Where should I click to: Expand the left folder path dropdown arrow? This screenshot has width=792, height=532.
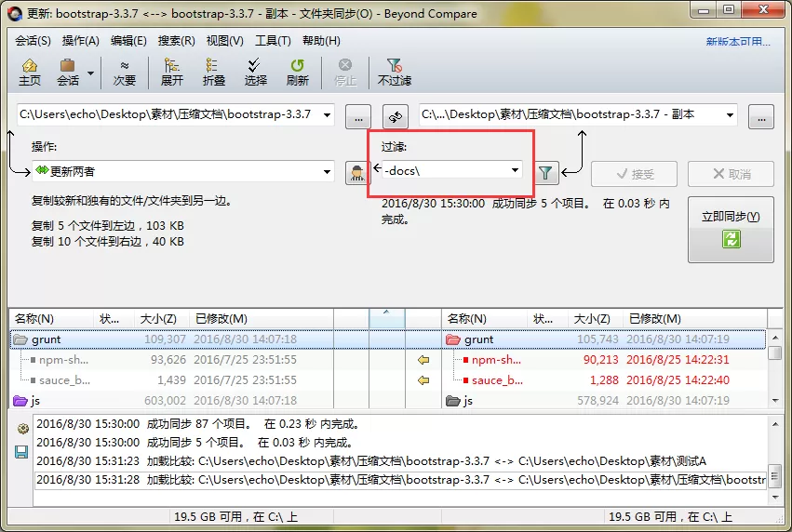point(328,115)
